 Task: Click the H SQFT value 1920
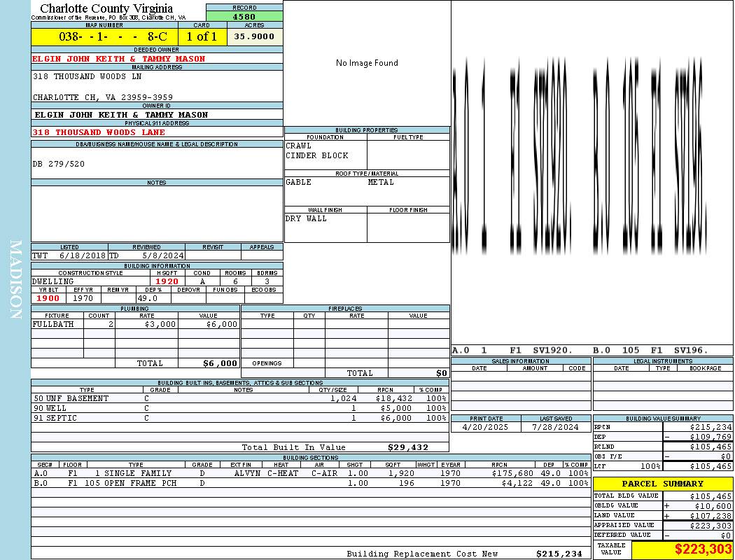click(x=167, y=281)
